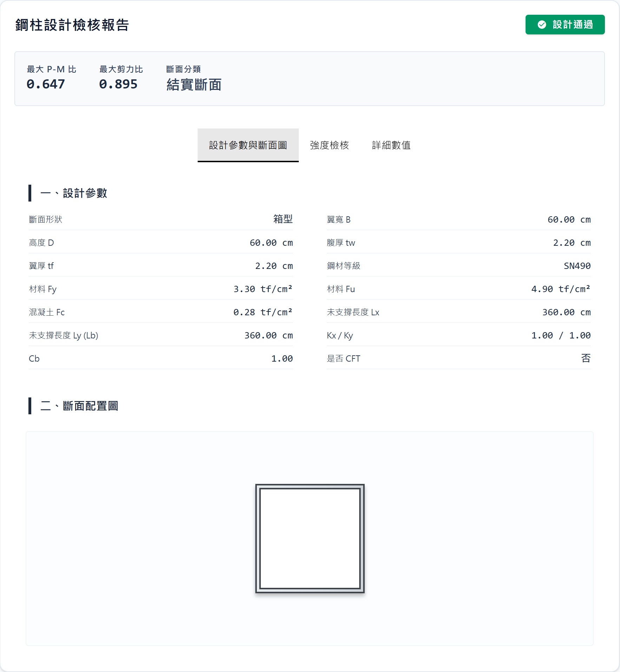Click the vertical bar icon beside 二、斷面配置圖

click(x=30, y=406)
